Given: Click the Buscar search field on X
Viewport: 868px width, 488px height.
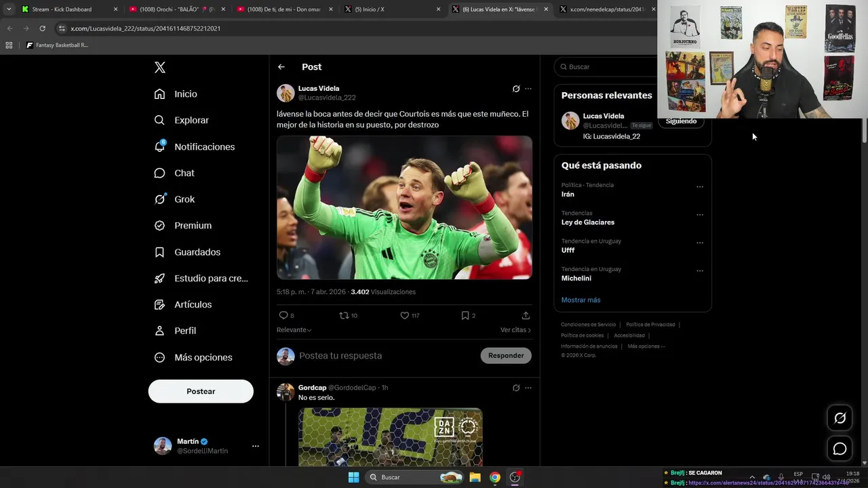Looking at the screenshot, I should click(x=606, y=67).
